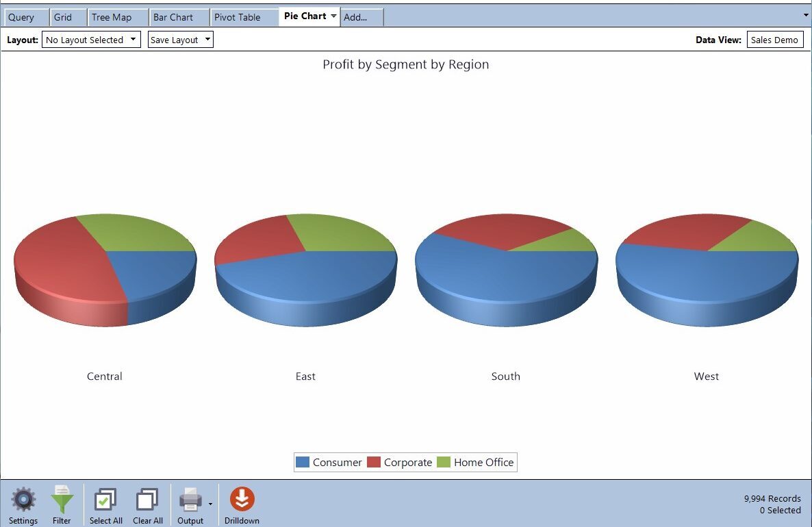
Task: Switch to the Grid tab
Action: point(63,17)
